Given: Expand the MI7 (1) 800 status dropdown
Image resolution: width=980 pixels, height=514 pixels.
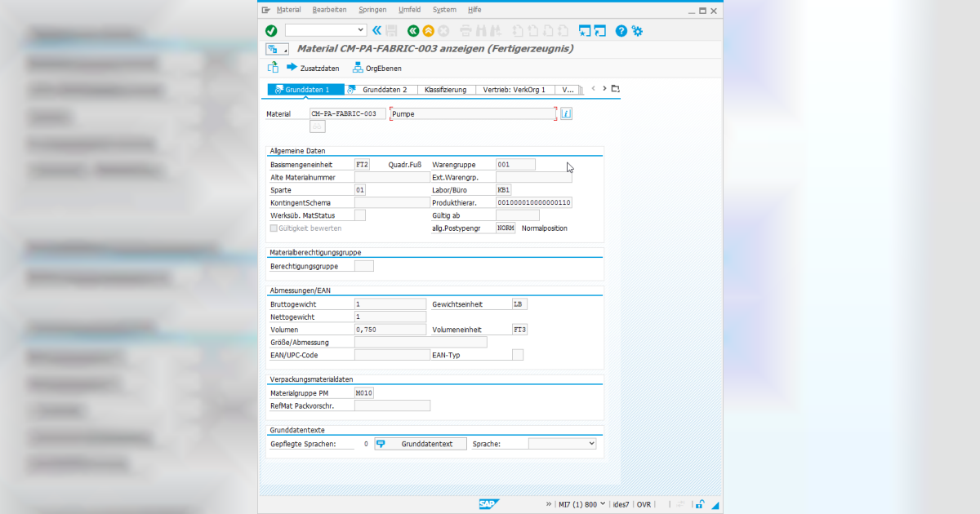Looking at the screenshot, I should coord(603,504).
